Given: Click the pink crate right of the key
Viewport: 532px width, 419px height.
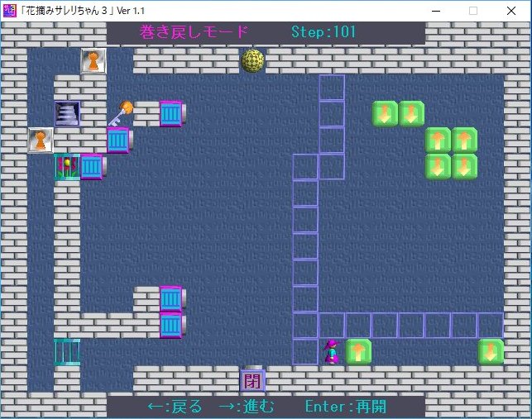Looking at the screenshot, I should [171, 113].
